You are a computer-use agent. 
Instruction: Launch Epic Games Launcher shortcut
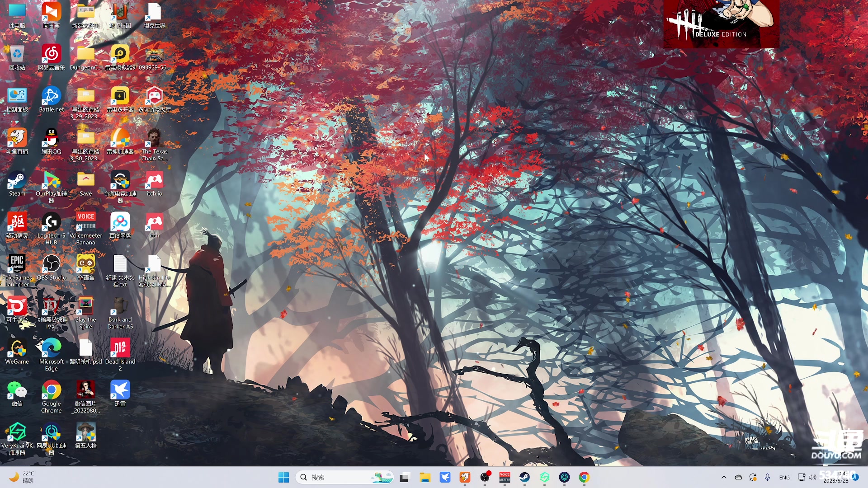tap(17, 271)
